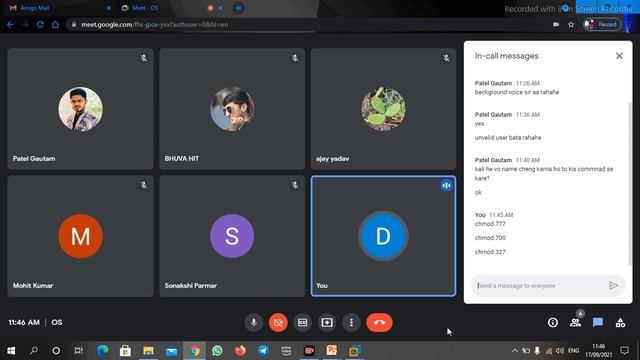Open the notification center
This screenshot has width=640, height=360.
(624, 351)
